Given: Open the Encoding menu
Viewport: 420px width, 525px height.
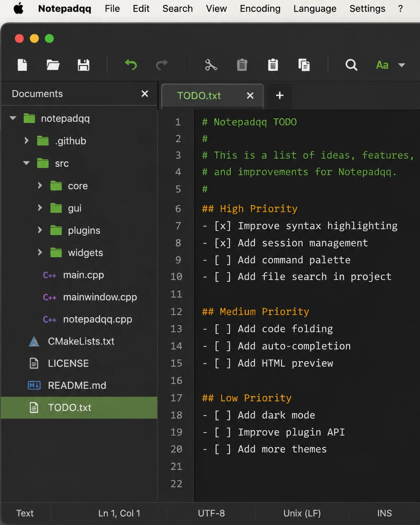Looking at the screenshot, I should point(260,9).
